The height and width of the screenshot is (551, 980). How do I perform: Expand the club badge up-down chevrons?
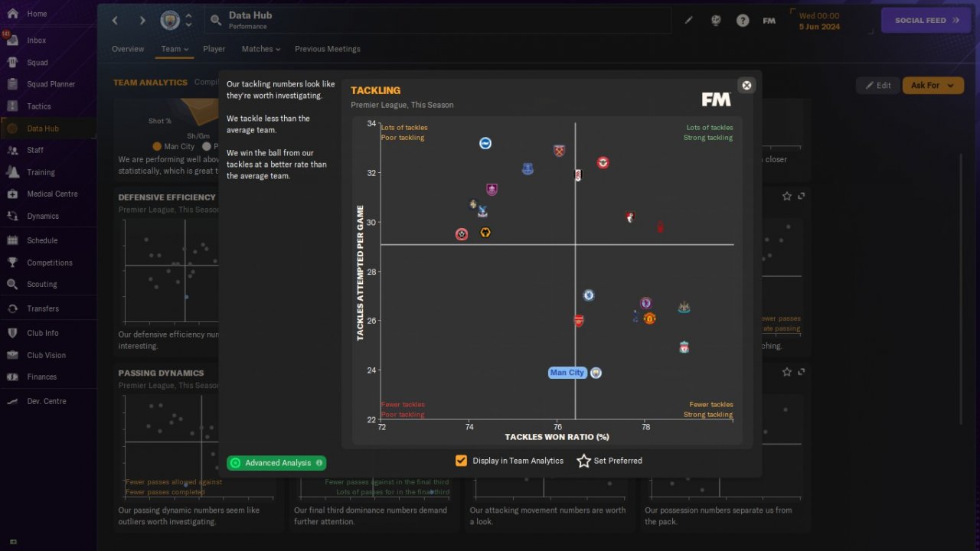pos(188,20)
